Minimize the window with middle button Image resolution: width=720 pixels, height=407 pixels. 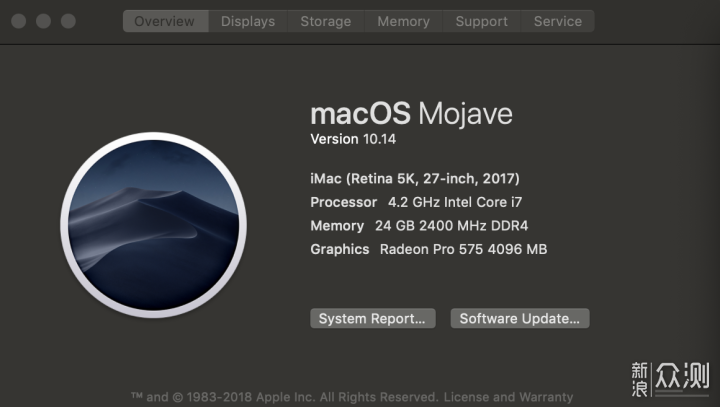click(43, 21)
